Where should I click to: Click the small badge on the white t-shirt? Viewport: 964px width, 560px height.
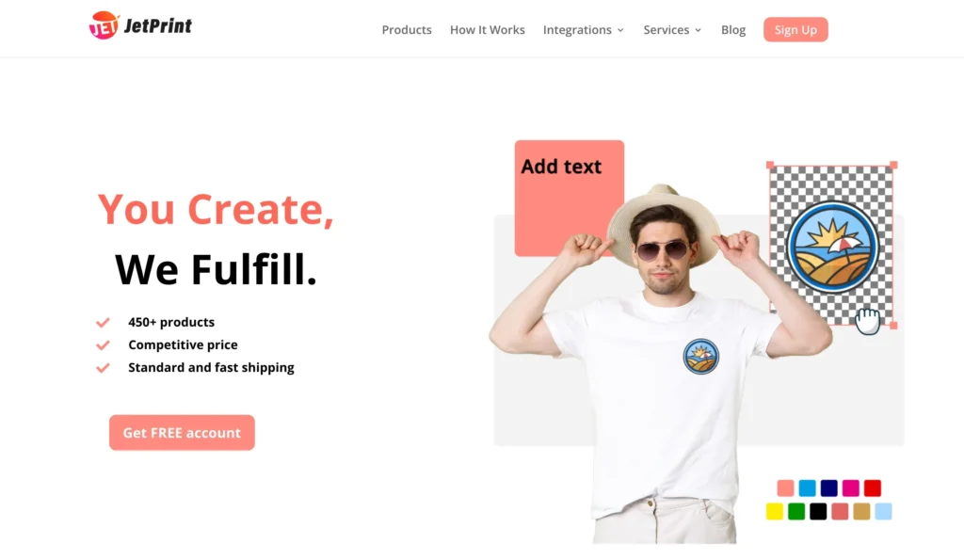pos(700,357)
